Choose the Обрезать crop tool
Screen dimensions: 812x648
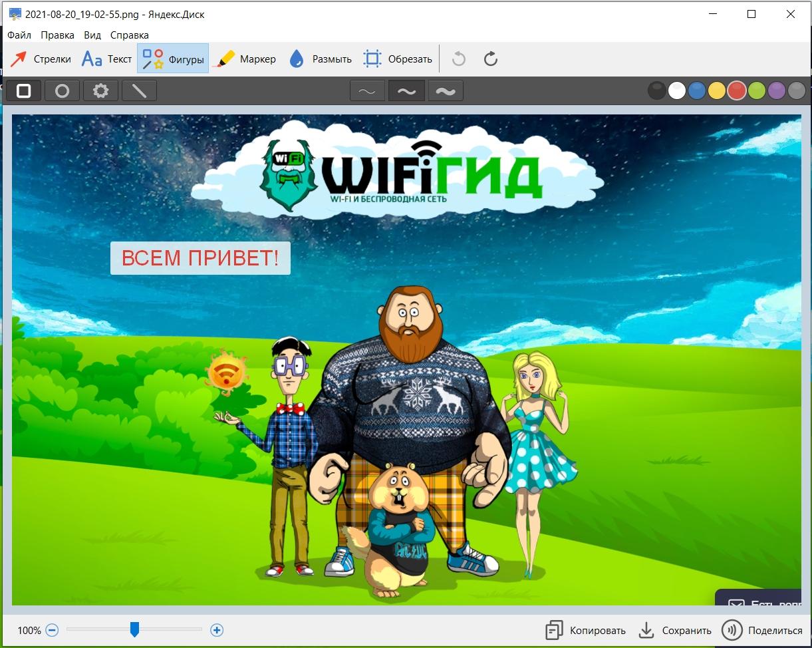coord(398,59)
